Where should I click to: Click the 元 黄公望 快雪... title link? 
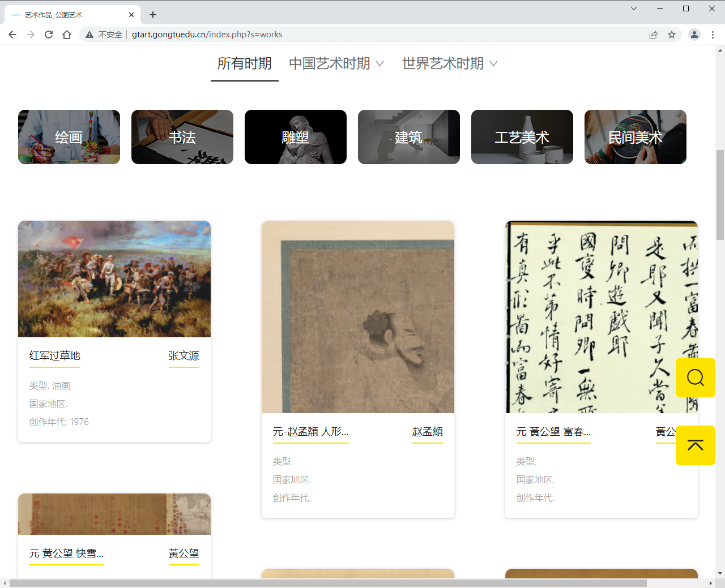pos(66,553)
